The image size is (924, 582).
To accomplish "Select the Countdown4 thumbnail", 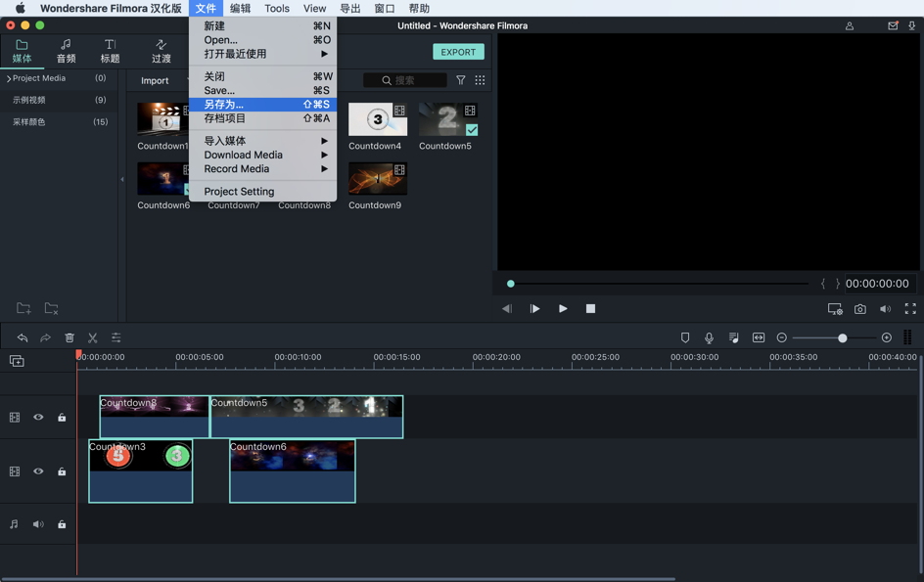I will tap(377, 119).
